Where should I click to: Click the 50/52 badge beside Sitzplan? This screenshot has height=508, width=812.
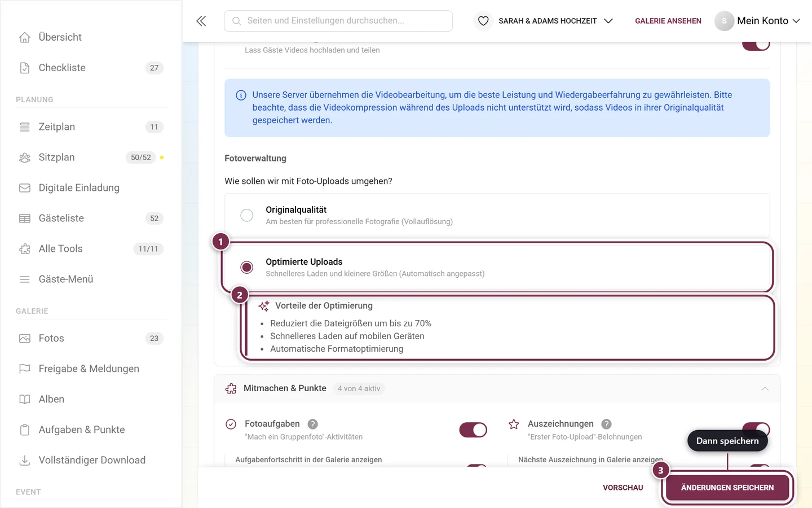(x=141, y=157)
